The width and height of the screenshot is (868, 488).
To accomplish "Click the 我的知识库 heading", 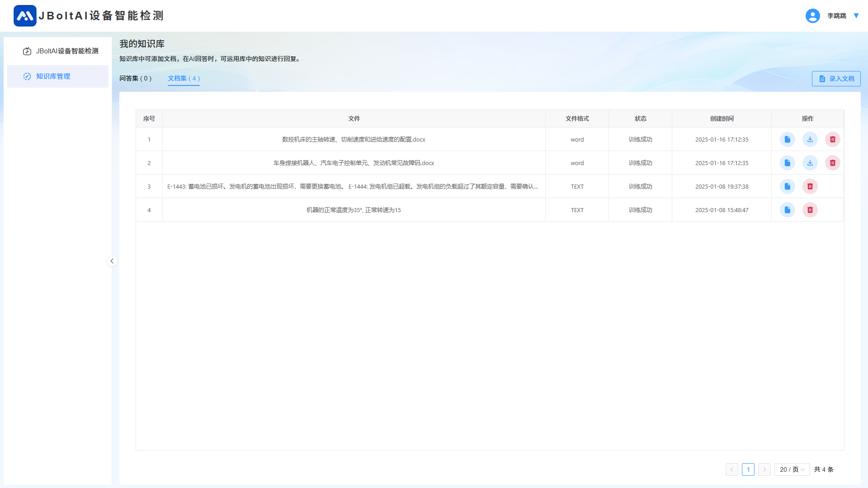I will (142, 44).
